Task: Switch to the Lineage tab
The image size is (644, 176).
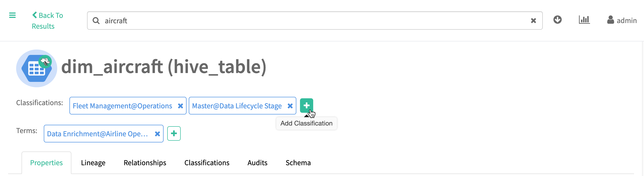Action: [x=93, y=163]
